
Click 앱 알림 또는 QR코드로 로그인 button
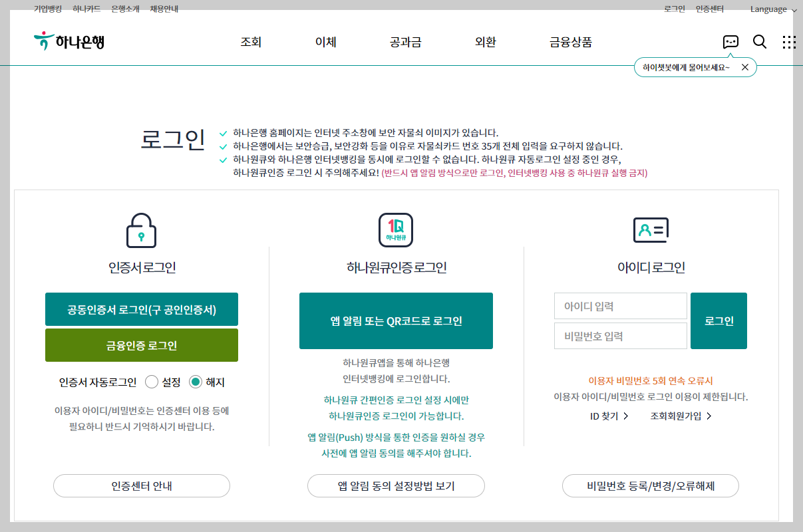tap(396, 321)
